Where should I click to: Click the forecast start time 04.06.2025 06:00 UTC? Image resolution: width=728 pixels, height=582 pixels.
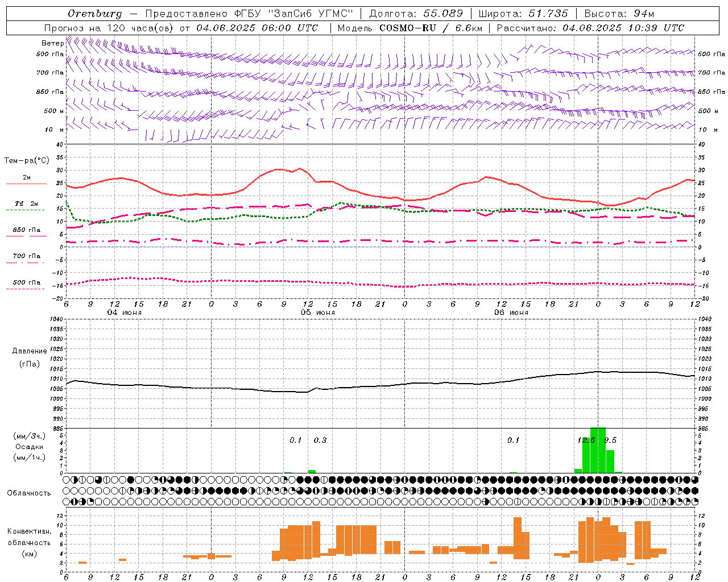tap(257, 28)
